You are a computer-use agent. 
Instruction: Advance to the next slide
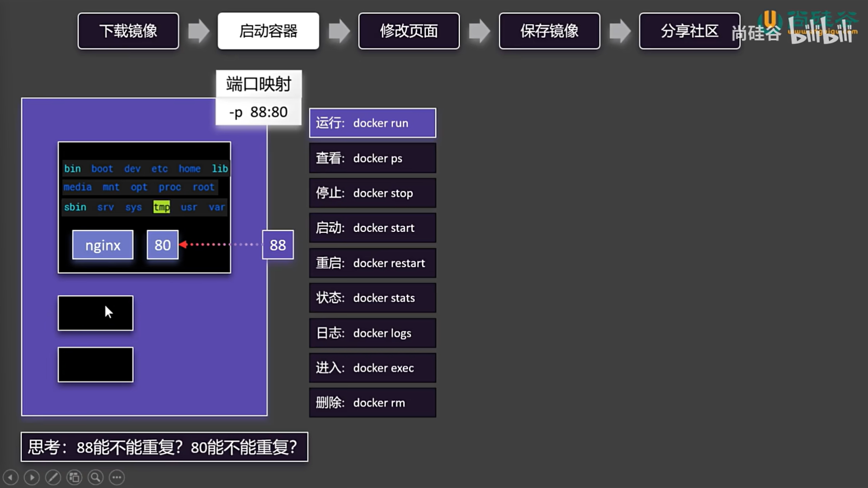(x=32, y=477)
